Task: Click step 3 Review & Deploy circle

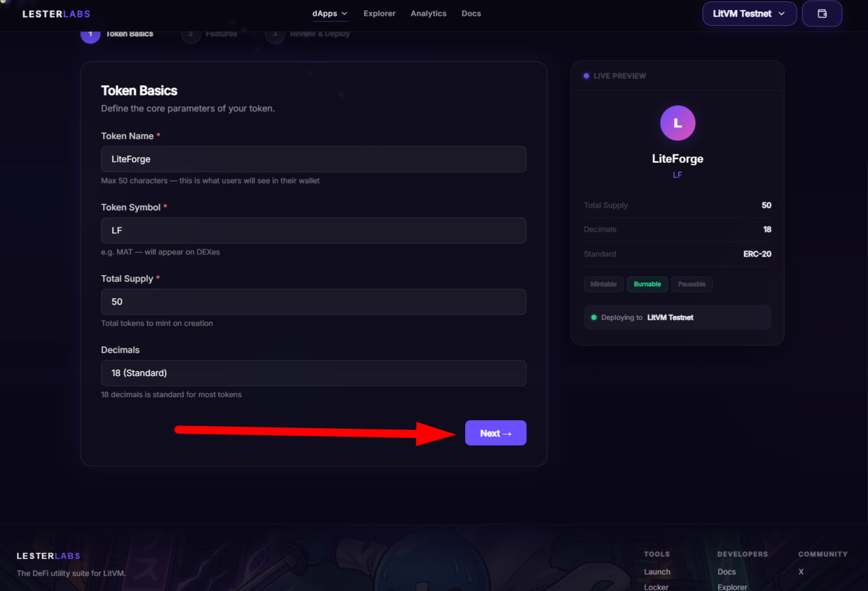Action: coord(275,34)
